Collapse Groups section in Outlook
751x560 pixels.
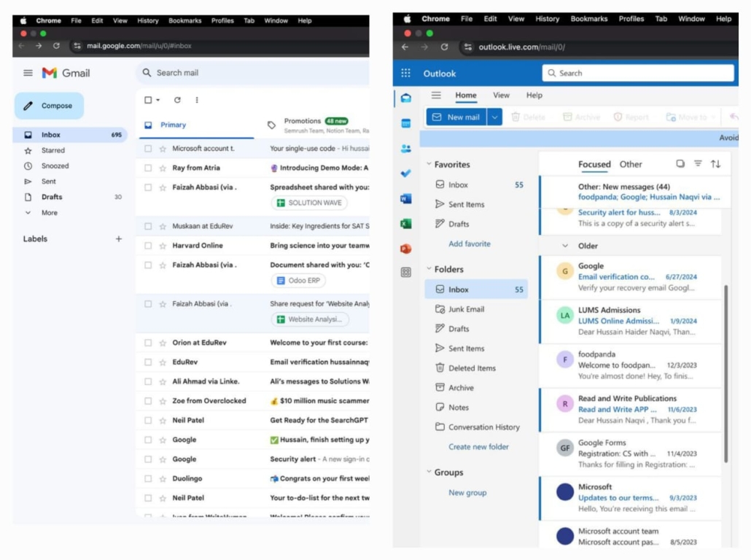[x=429, y=472]
